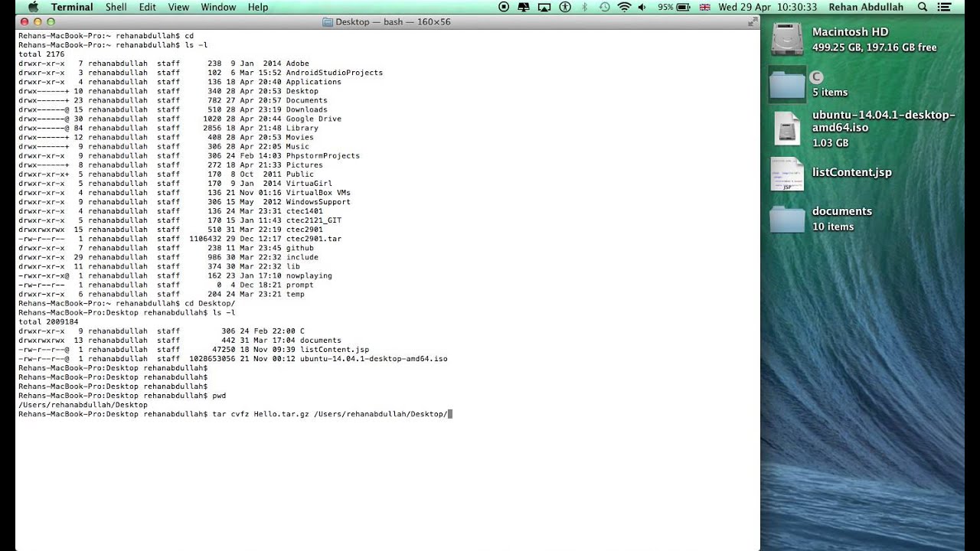
Task: Click the temp directory listing row
Action: pos(162,294)
